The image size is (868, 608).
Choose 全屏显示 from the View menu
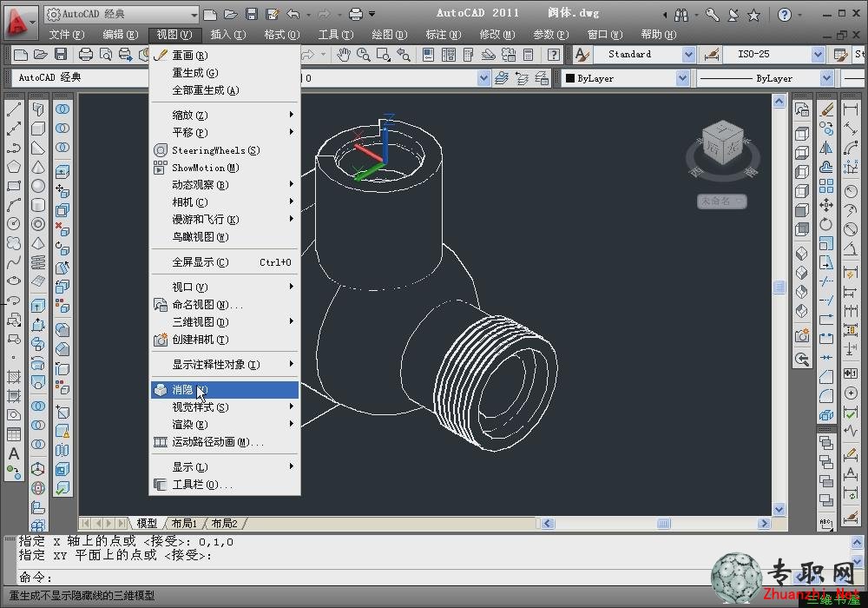pyautogui.click(x=226, y=262)
